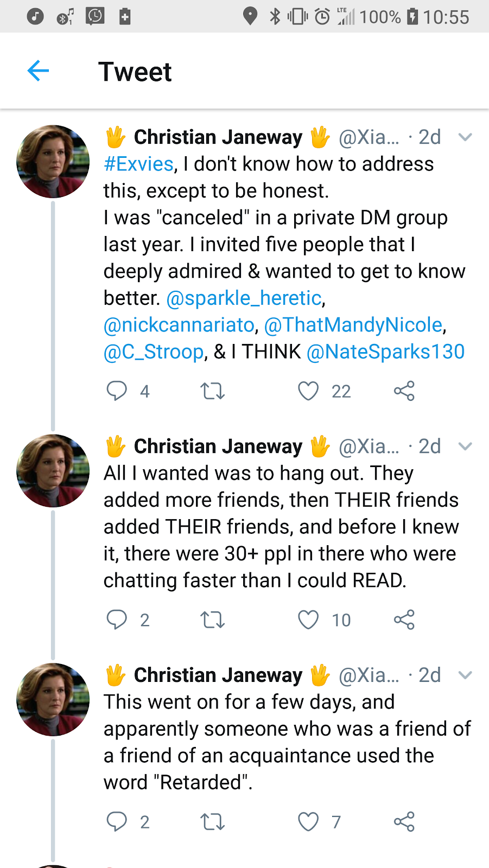This screenshot has width=489, height=868.
Task: Retweet the first tweet in the thread
Action: [x=212, y=391]
